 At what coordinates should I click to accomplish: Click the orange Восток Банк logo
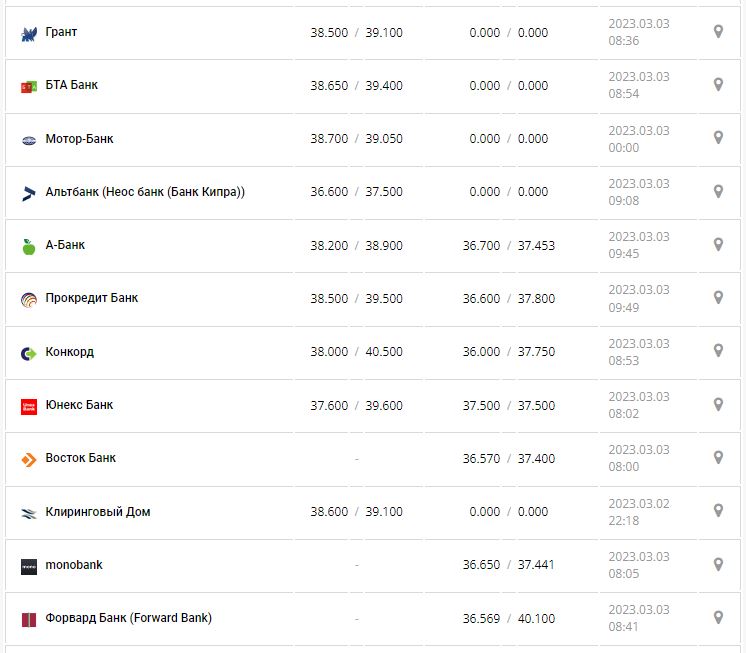coord(28,459)
